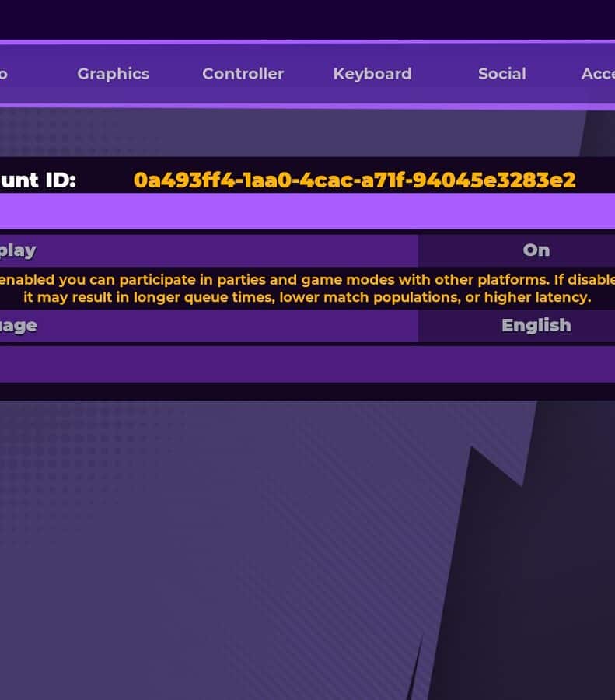Click the 'higher latency' description line
The image size is (615, 700).
(307, 297)
